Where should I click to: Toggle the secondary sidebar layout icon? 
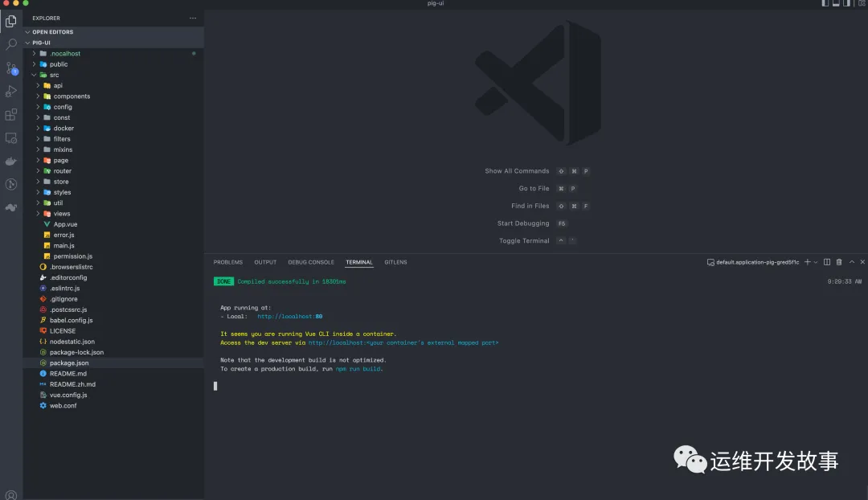pos(846,3)
